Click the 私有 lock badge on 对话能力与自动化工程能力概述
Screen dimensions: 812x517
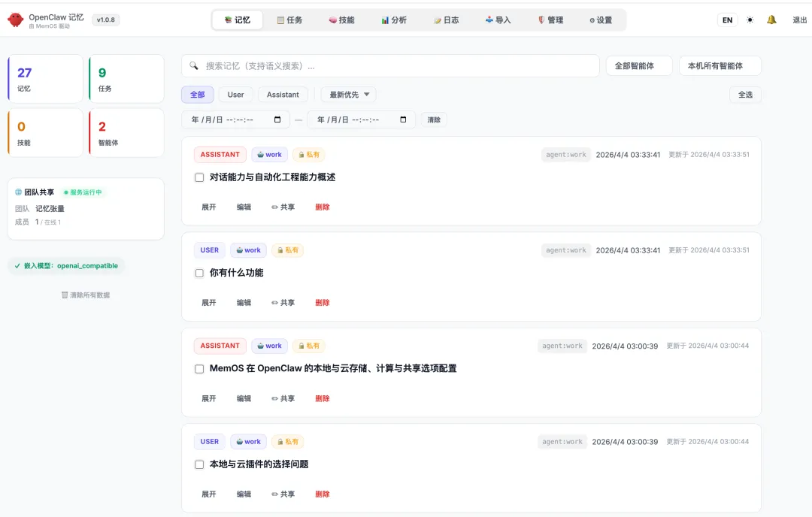(x=309, y=154)
